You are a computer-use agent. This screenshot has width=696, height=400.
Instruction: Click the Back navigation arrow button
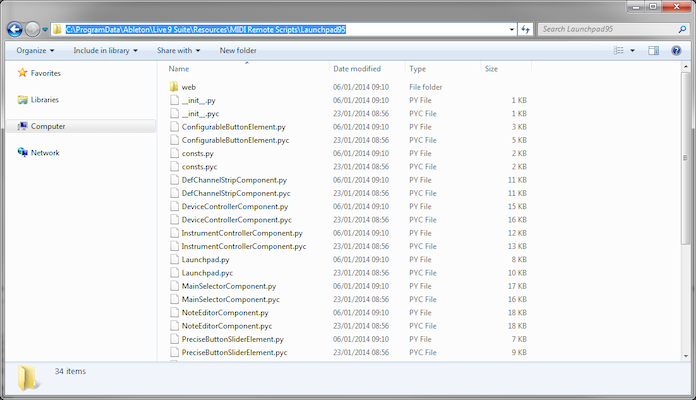coord(14,29)
